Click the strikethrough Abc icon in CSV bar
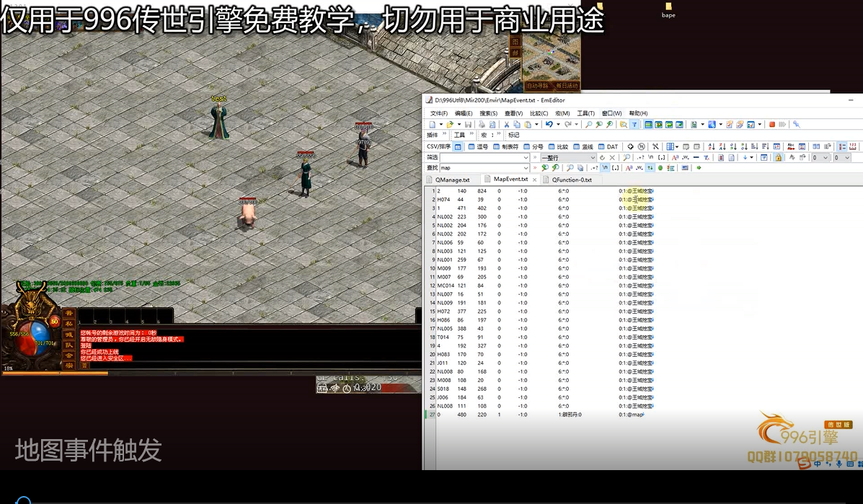This screenshot has height=504, width=863. point(791,146)
